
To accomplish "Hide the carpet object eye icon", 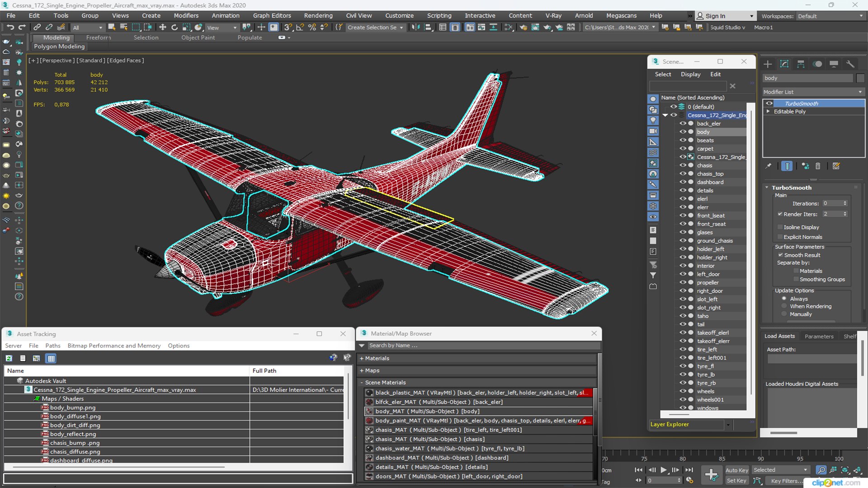I will pyautogui.click(x=683, y=149).
